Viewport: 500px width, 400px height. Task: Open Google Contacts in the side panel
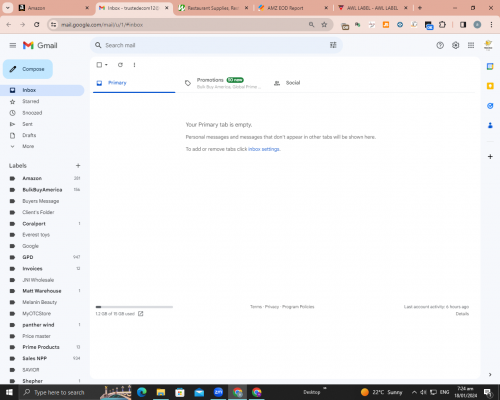click(490, 125)
